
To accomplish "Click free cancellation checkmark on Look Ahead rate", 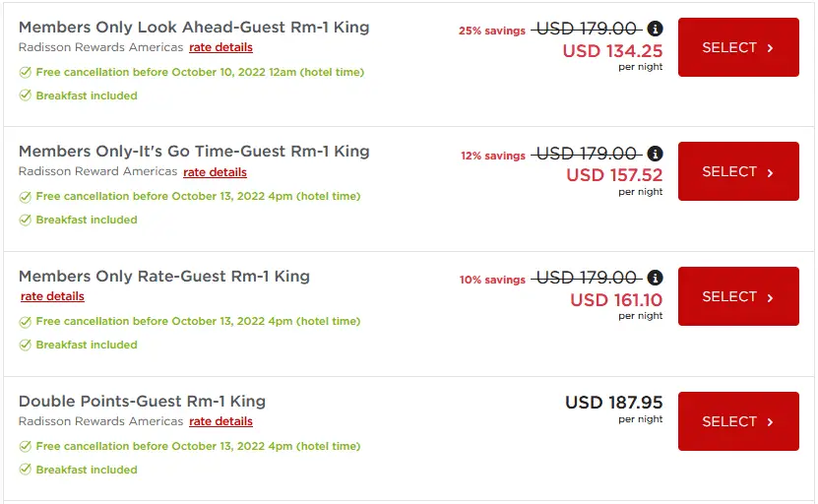I will pos(25,72).
